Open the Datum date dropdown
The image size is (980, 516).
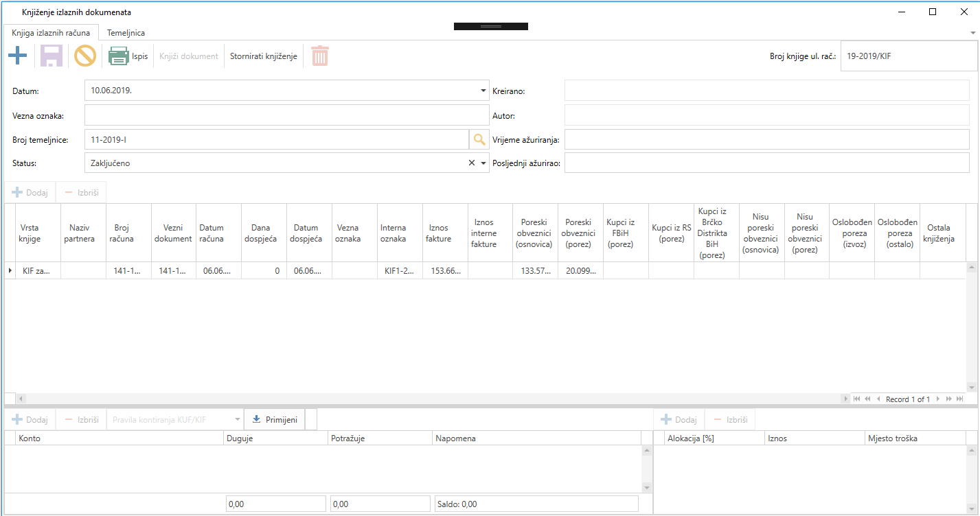coord(483,91)
